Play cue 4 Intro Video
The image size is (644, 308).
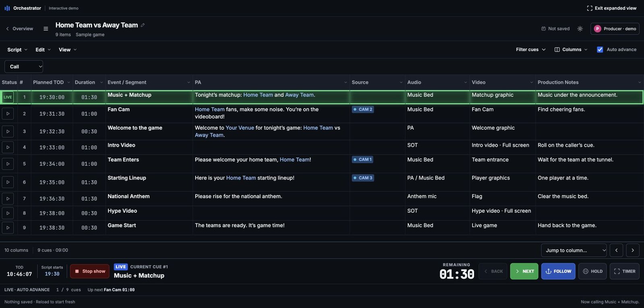point(8,148)
